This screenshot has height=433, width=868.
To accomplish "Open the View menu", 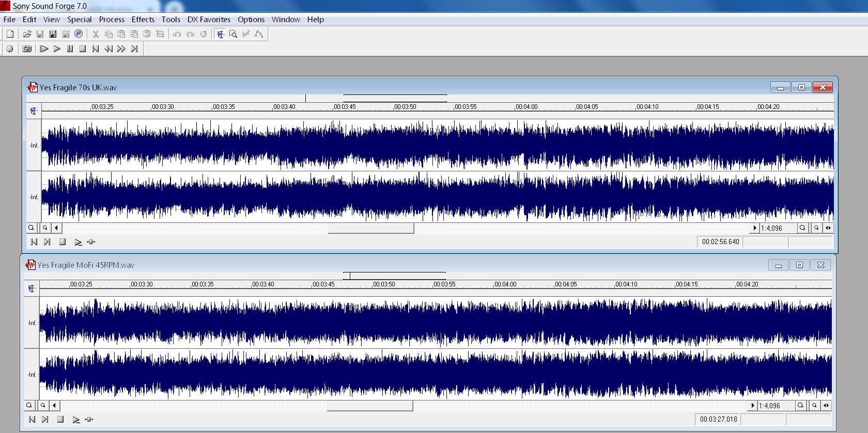I will click(52, 20).
